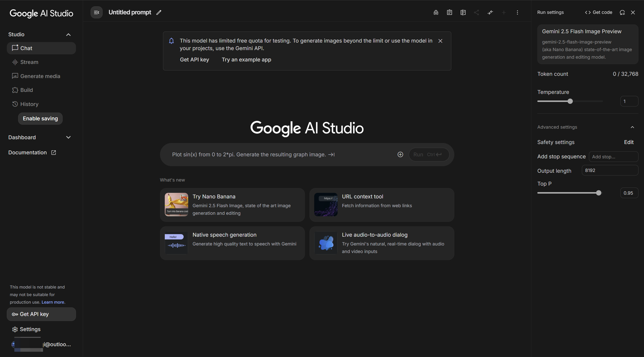Image resolution: width=644 pixels, height=357 pixels.
Task: Collapse the Advanced settings section
Action: tap(632, 127)
